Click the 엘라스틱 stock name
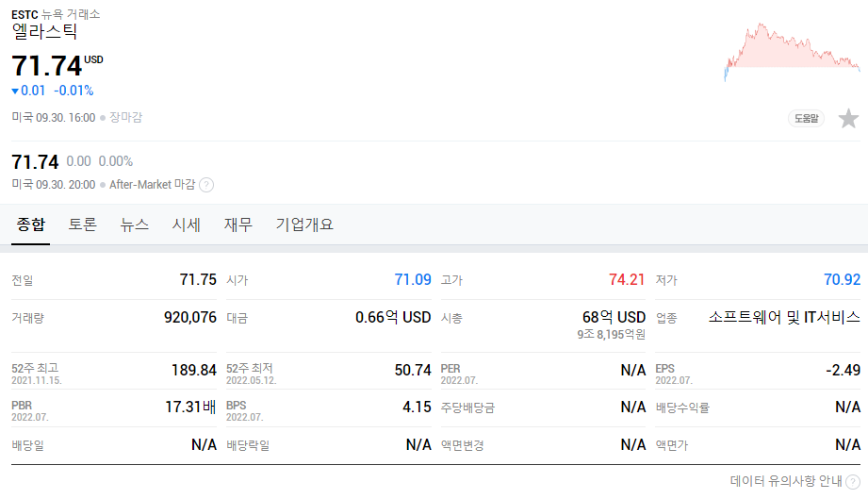Viewport: 868px width, 499px height. click(x=44, y=31)
